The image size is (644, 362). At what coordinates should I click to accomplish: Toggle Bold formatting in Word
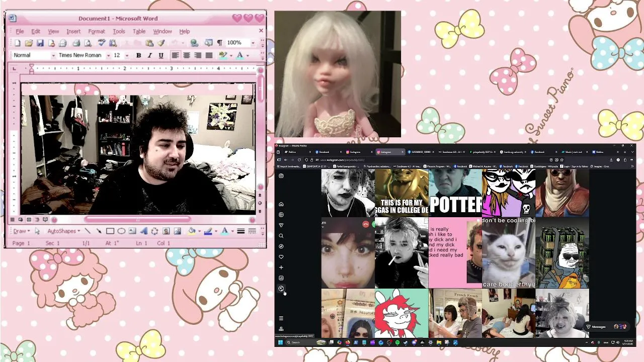(x=138, y=55)
